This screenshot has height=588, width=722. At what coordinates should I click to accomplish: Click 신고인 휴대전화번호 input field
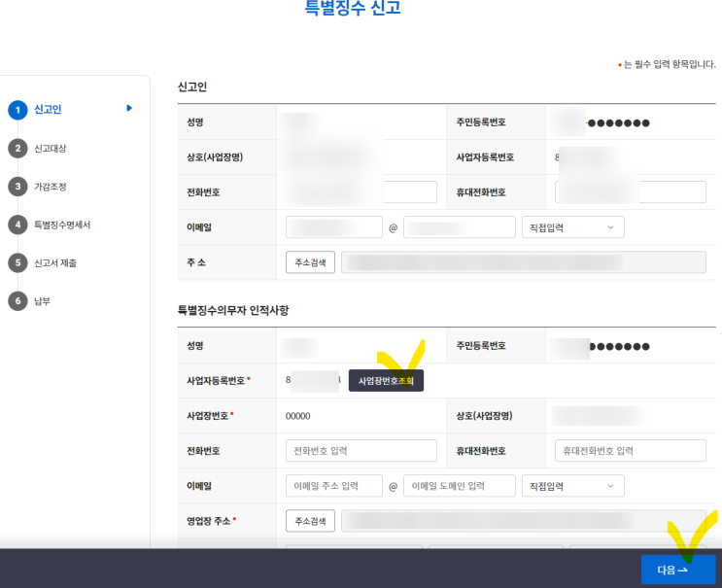tap(631, 192)
